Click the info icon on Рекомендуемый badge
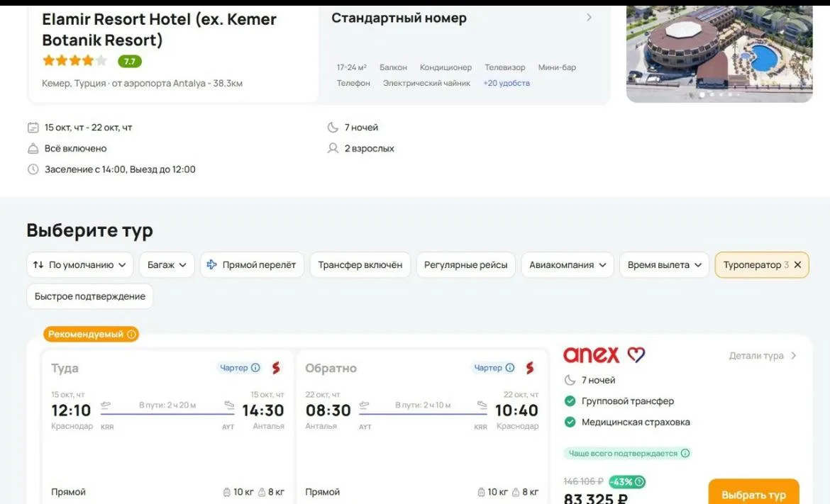830x504 pixels. click(132, 335)
